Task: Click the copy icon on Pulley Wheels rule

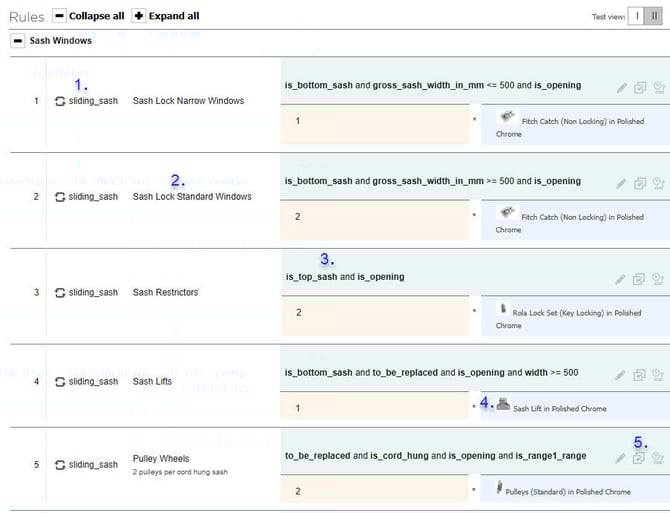Action: [639, 458]
